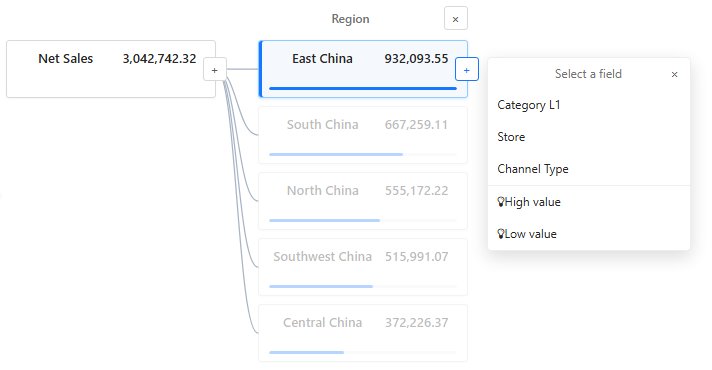Screen dimensions: 712x370
Task: Click the value 372,226.37
Action: coord(416,323)
